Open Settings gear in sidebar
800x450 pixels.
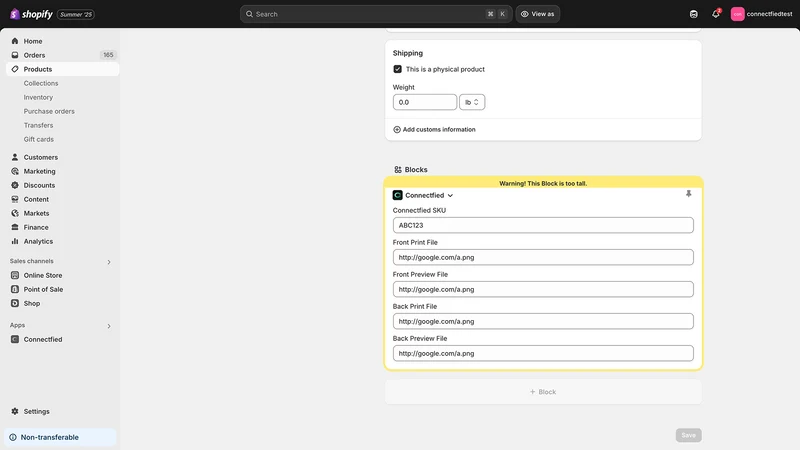point(15,411)
